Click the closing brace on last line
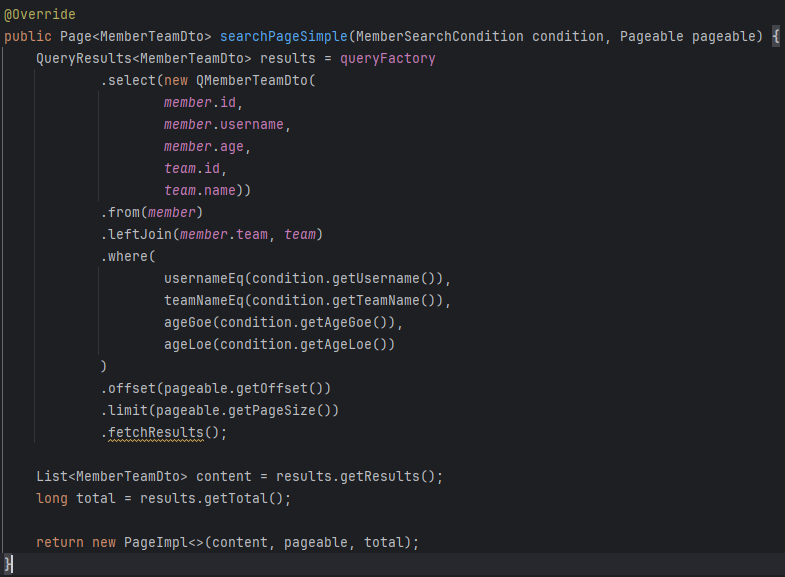Viewport: 785px width, 577px height. (x=8, y=564)
